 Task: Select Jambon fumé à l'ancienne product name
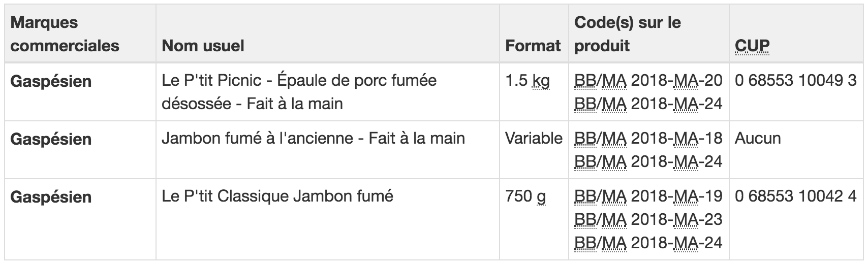pos(313,138)
